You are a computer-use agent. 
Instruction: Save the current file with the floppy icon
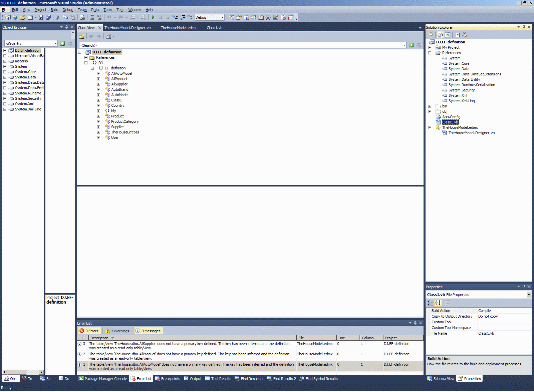pos(41,17)
